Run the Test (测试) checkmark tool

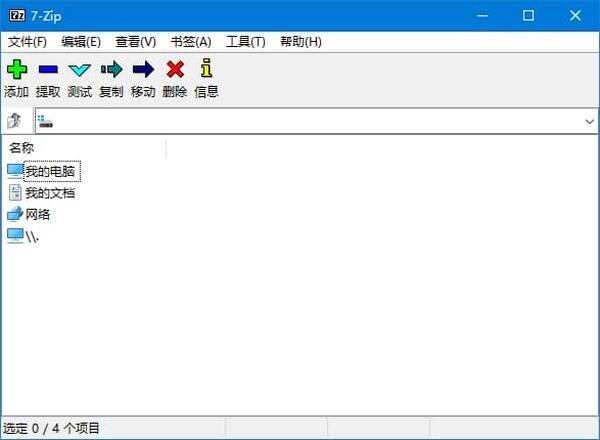click(80, 70)
